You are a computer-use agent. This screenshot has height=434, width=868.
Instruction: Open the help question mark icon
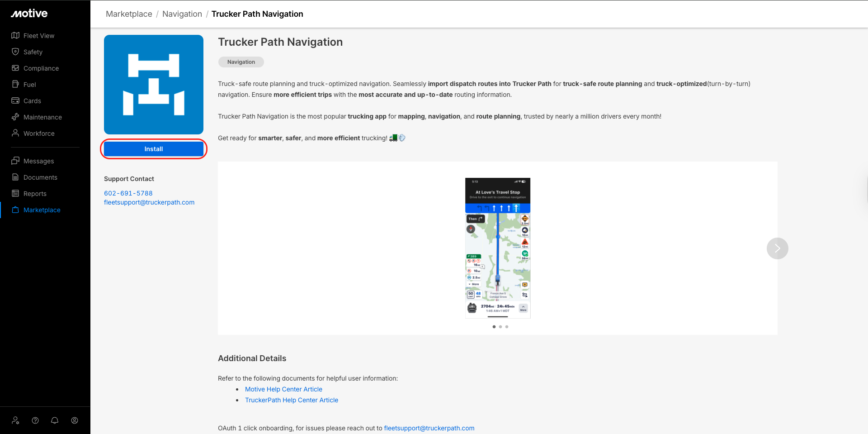pyautogui.click(x=35, y=420)
